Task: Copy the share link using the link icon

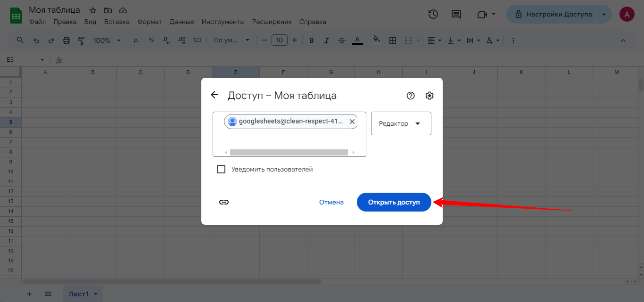Action: [x=223, y=202]
